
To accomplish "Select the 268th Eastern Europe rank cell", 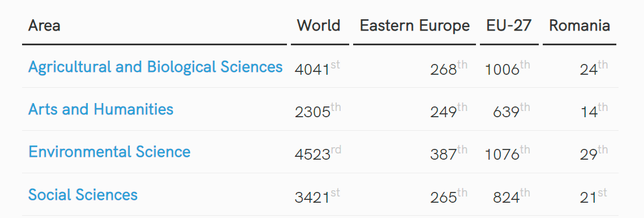I will pyautogui.click(x=449, y=69).
